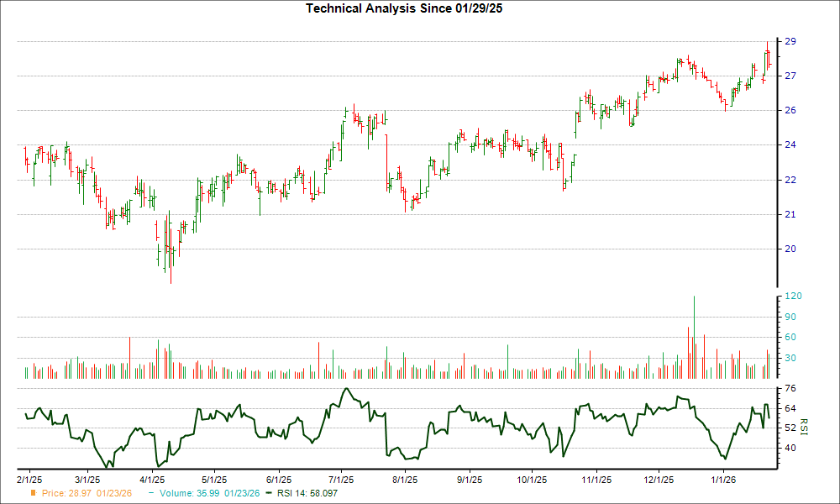Click the RSI peak above the 76 line
The width and height of the screenshot is (840, 504).
coord(346,388)
